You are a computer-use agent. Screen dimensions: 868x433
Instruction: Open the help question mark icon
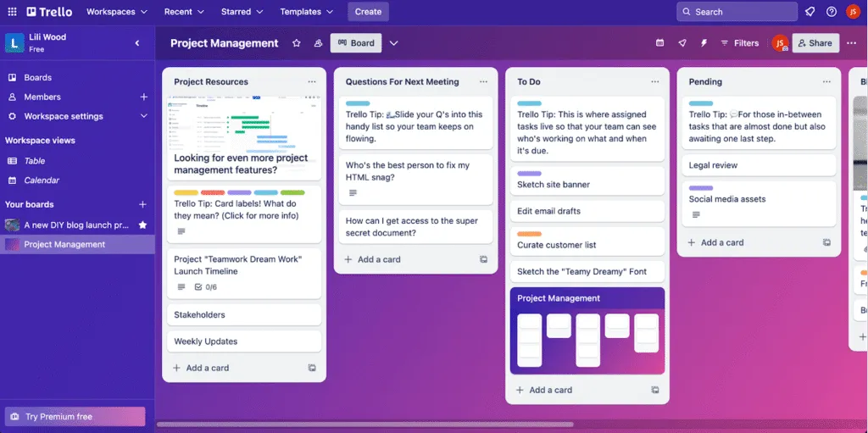click(x=832, y=12)
